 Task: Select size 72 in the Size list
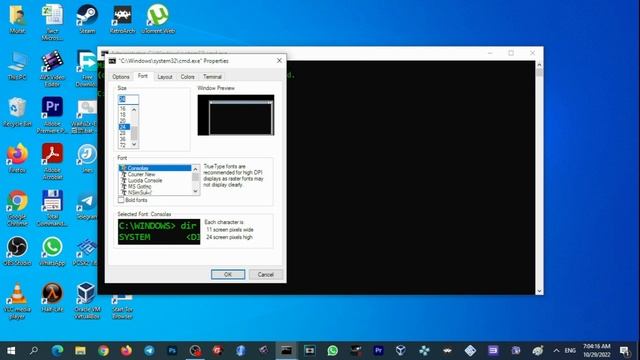point(124,145)
